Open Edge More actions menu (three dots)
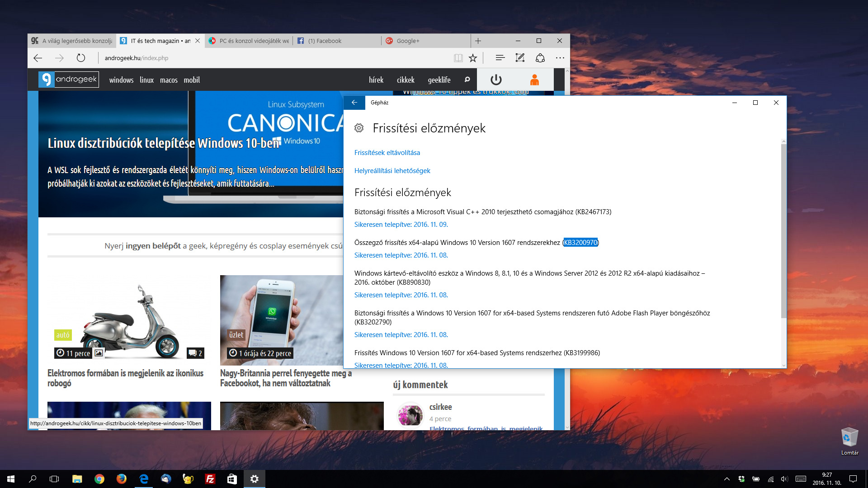The height and width of the screenshot is (488, 868). pos(560,58)
